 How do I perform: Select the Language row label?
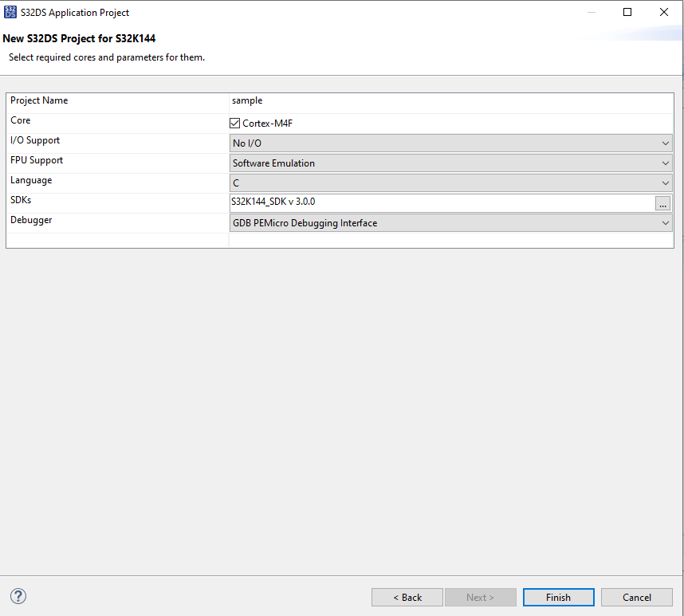coord(31,180)
